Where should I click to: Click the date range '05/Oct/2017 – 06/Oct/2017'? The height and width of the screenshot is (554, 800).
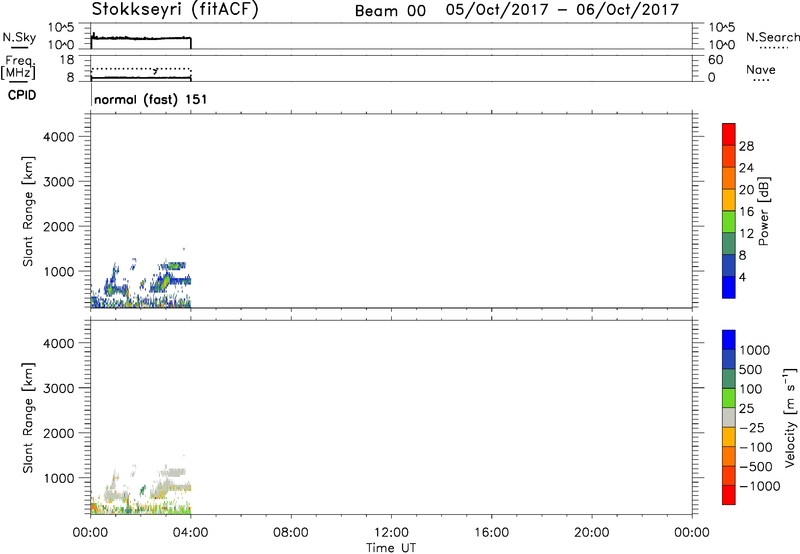[562, 10]
